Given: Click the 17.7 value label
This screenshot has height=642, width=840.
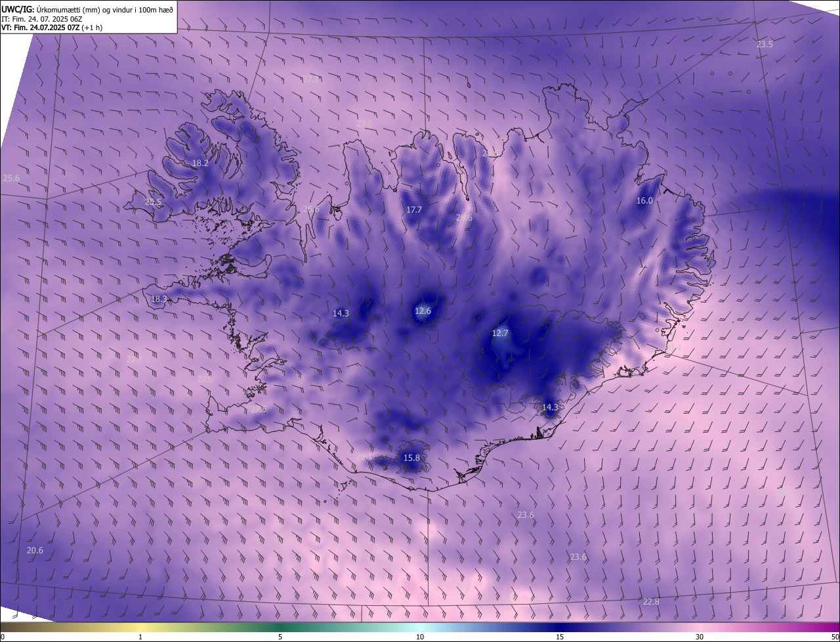Looking at the screenshot, I should tap(413, 210).
